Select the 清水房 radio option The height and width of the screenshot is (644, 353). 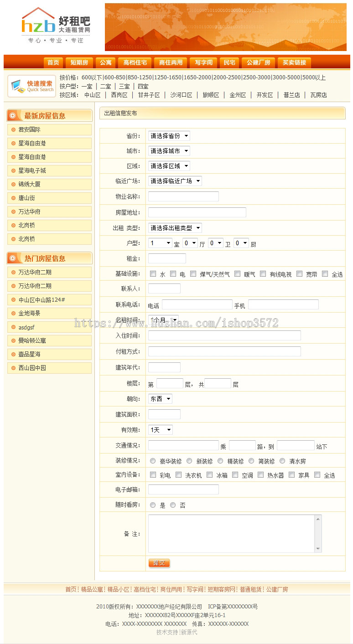[282, 461]
